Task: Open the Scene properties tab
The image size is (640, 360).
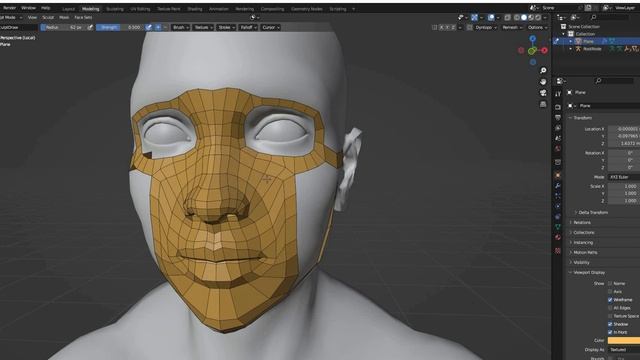Action: point(558,138)
